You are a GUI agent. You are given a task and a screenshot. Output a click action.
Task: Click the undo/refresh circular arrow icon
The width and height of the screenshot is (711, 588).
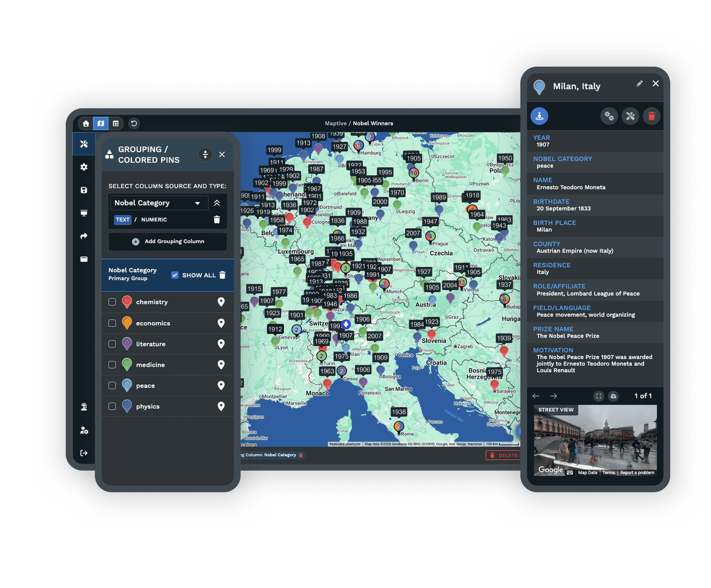click(134, 123)
